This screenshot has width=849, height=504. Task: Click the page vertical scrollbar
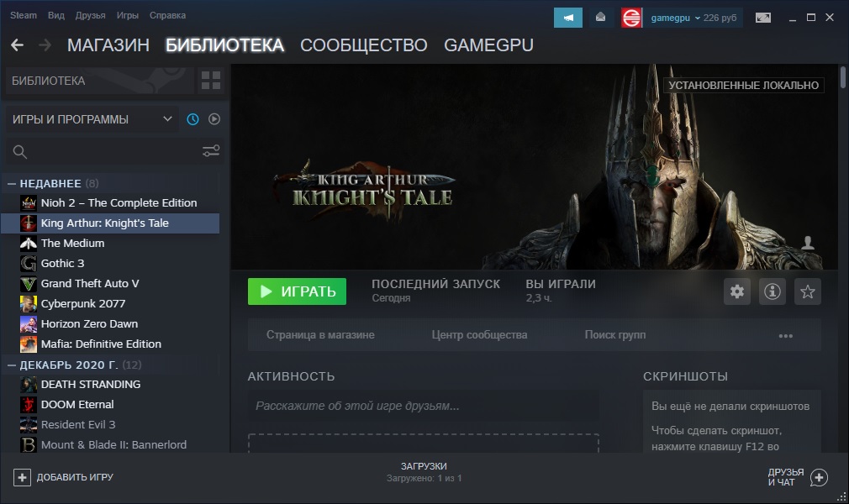click(843, 76)
